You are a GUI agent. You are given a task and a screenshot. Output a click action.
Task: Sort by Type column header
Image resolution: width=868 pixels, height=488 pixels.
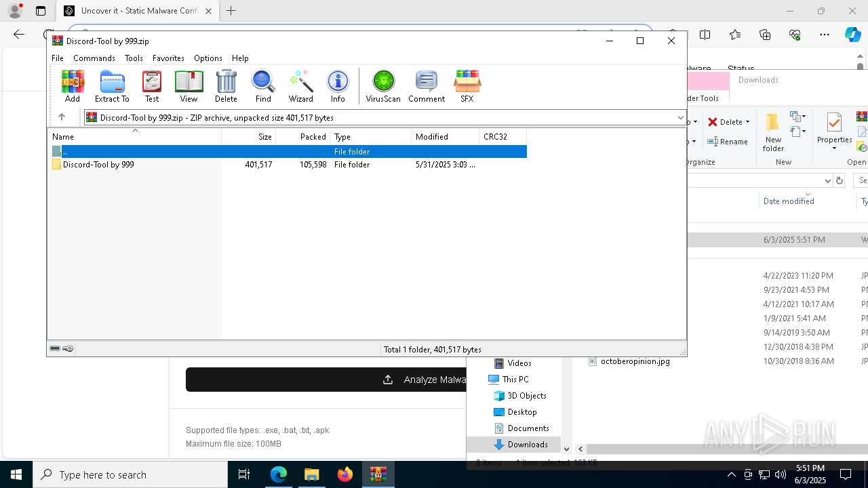370,136
